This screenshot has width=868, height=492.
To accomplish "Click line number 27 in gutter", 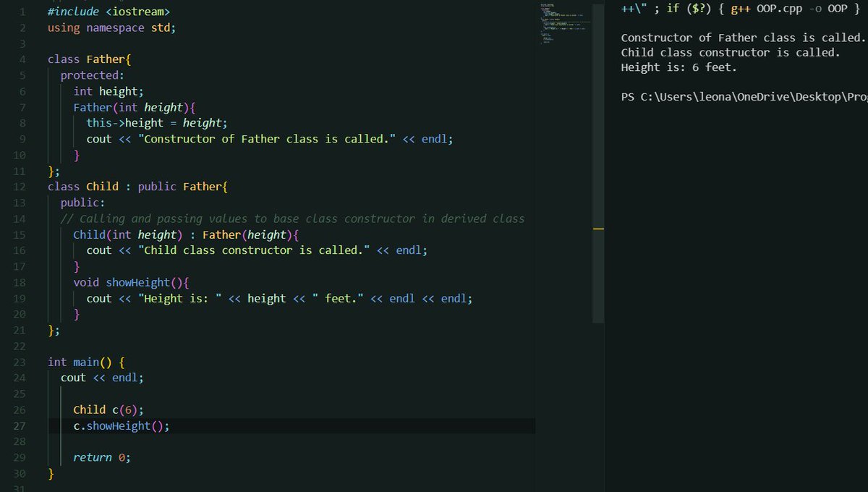I will 19,425.
